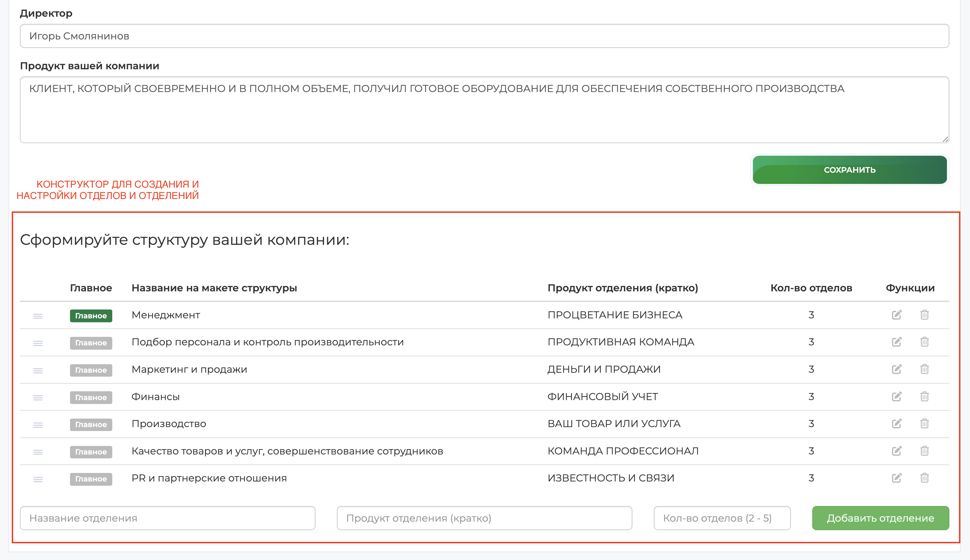Select the Финансы department name

pyautogui.click(x=155, y=397)
